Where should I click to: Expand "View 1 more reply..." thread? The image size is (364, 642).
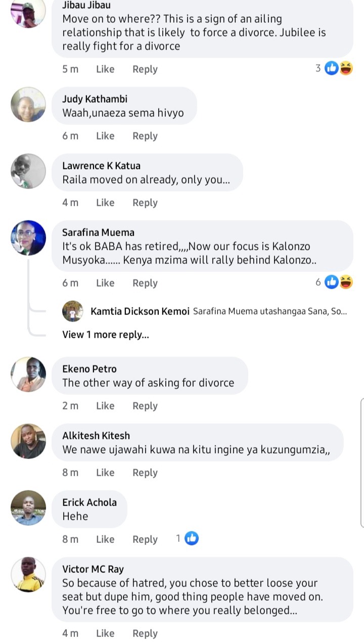(105, 335)
